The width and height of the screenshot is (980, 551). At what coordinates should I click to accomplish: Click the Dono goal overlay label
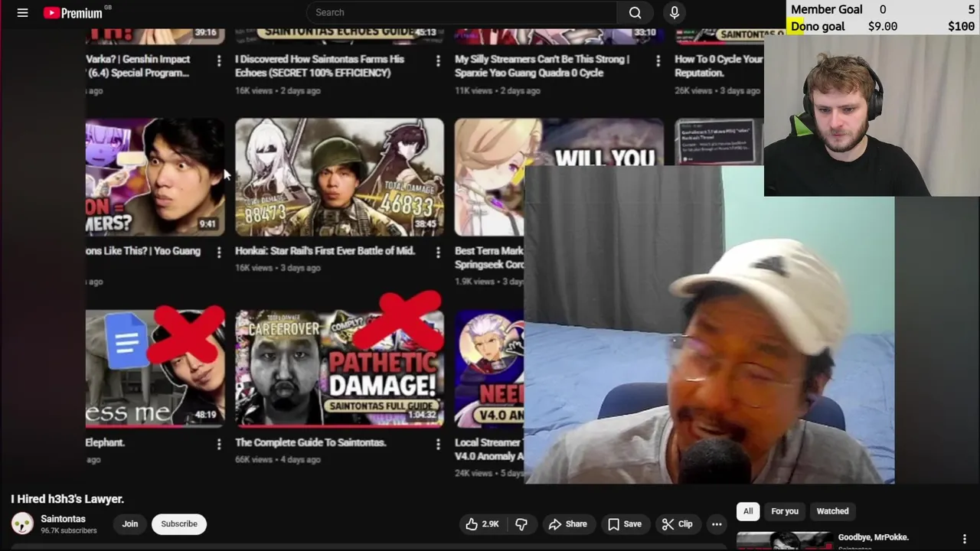pyautogui.click(x=818, y=26)
